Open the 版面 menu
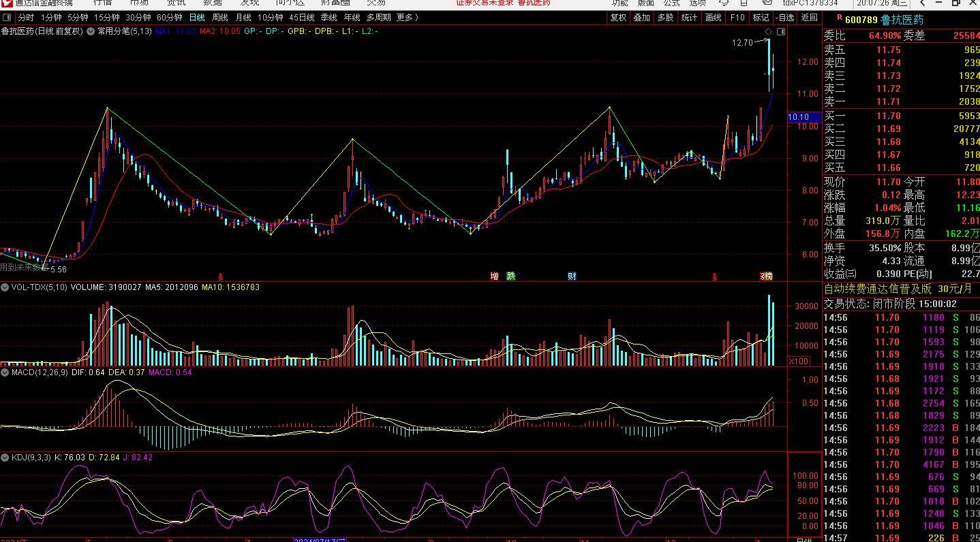 point(645,3)
